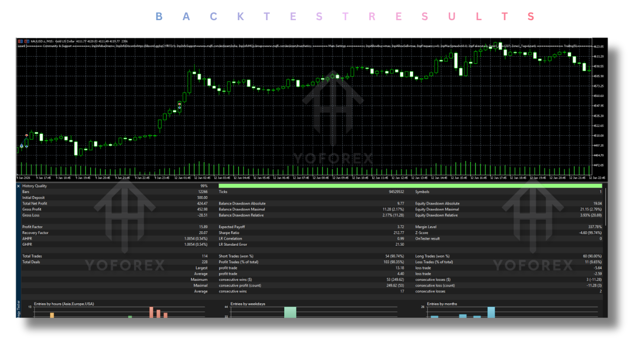Select the Gross Profit value 452.98
This screenshot has width=644, height=362.
coord(202,209)
